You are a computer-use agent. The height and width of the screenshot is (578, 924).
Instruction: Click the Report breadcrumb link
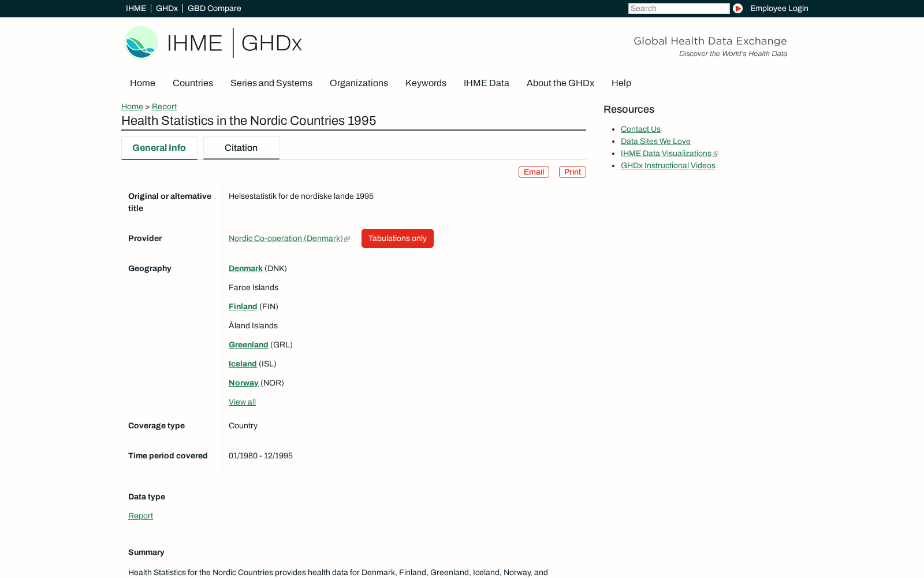pyautogui.click(x=164, y=107)
